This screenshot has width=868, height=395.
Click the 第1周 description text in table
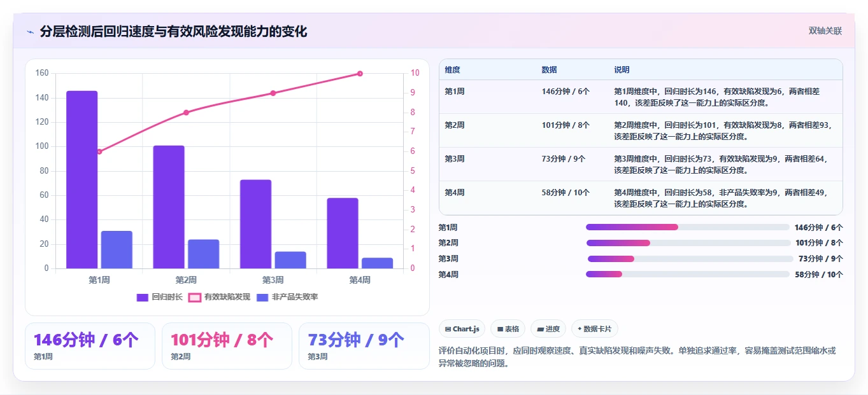click(718, 97)
